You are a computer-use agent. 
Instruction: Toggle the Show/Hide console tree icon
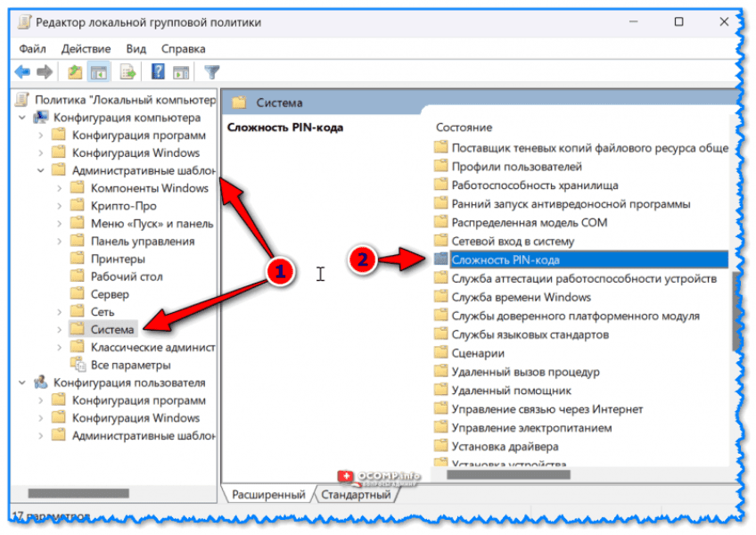pos(99,72)
